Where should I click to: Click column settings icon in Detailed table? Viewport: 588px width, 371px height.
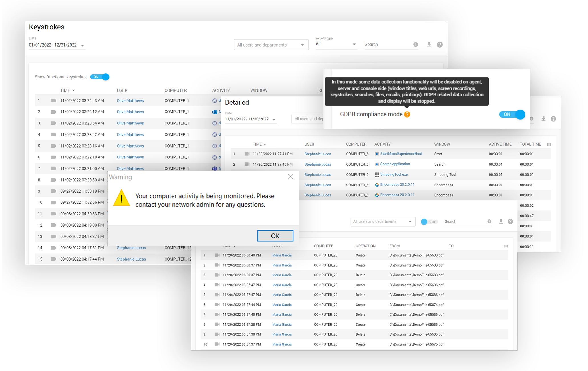pos(549,144)
